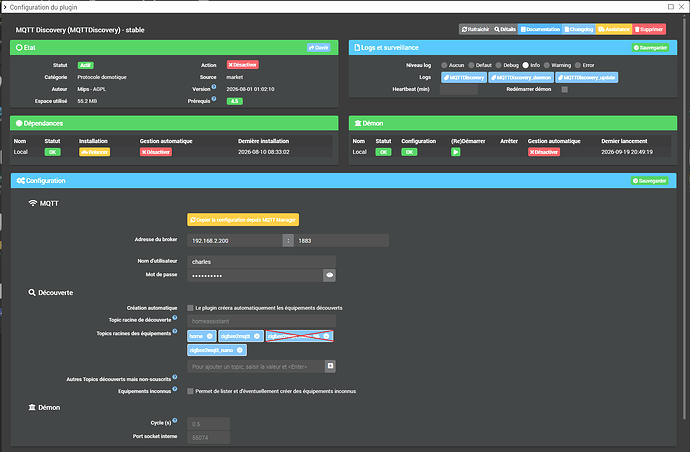This screenshot has width=690, height=452.
Task: Open the MQTTDiscovery_daemon log
Action: (521, 77)
